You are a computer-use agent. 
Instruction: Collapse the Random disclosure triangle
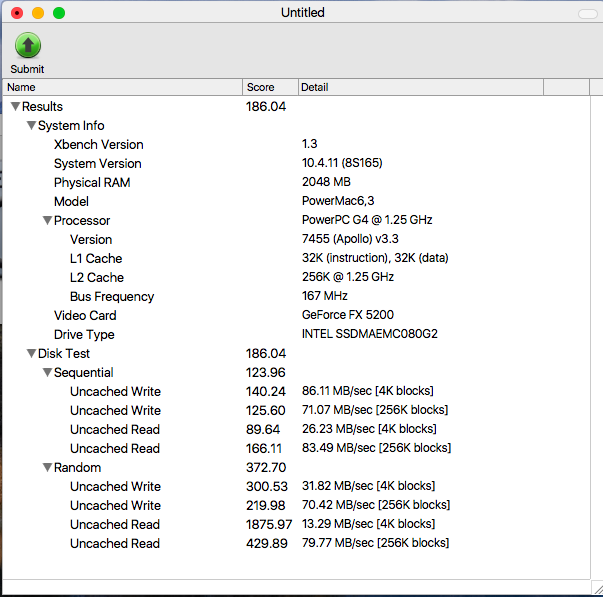coord(47,467)
